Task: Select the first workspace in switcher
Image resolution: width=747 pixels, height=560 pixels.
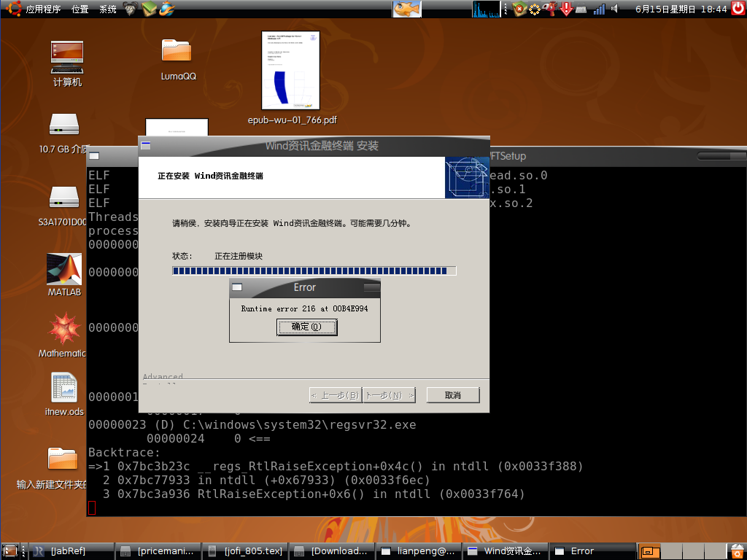Action: point(649,551)
